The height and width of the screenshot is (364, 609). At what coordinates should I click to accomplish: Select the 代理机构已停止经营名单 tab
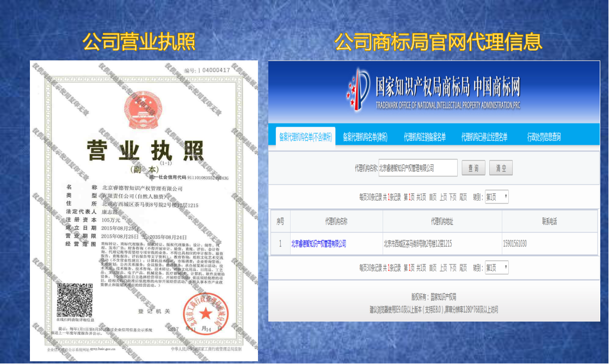point(484,137)
